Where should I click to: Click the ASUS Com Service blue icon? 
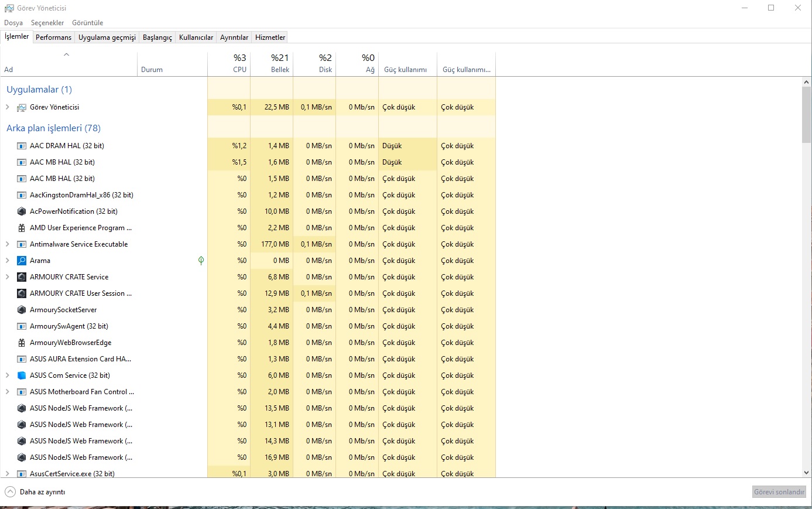(x=22, y=375)
